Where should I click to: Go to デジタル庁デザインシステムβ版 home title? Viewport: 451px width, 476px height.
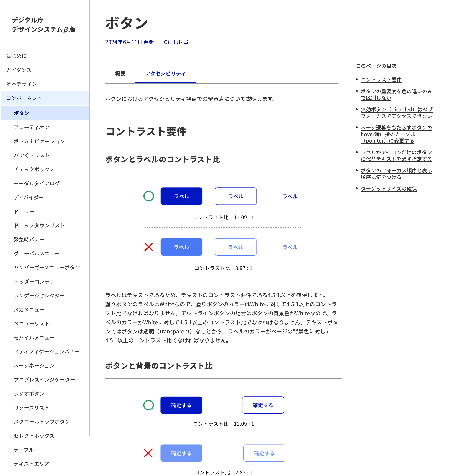(44, 25)
